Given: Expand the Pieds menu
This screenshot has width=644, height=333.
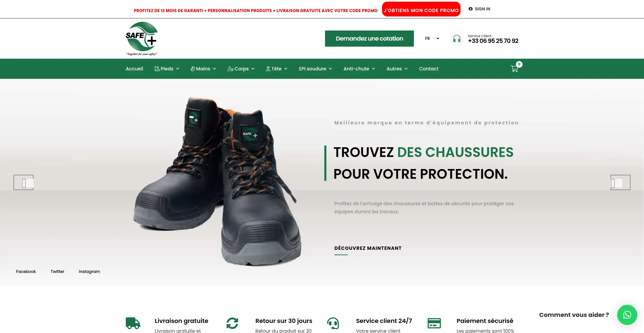Looking at the screenshot, I should point(167,69).
